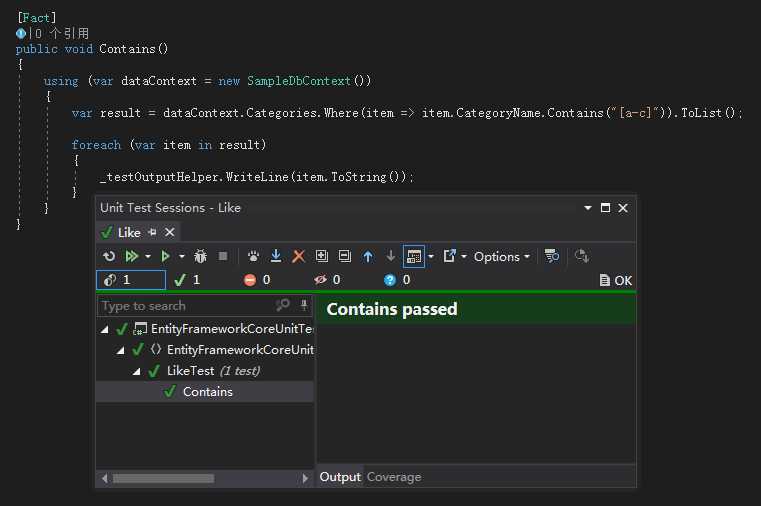Run selected unit tests with the single play icon
Screen dimensions: 761x506
click(165, 256)
